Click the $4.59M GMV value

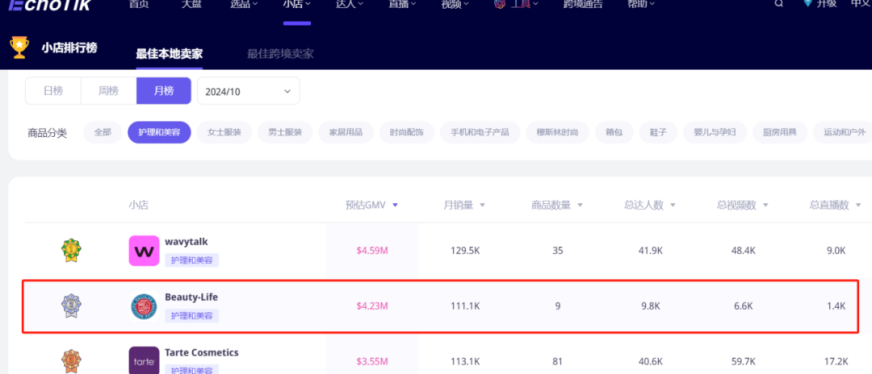372,251
